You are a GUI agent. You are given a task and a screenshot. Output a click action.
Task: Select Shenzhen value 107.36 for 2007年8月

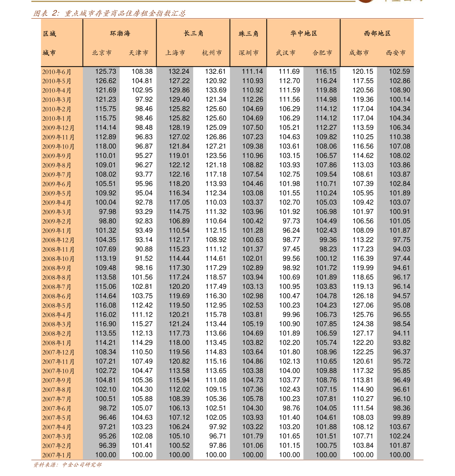tap(253, 390)
